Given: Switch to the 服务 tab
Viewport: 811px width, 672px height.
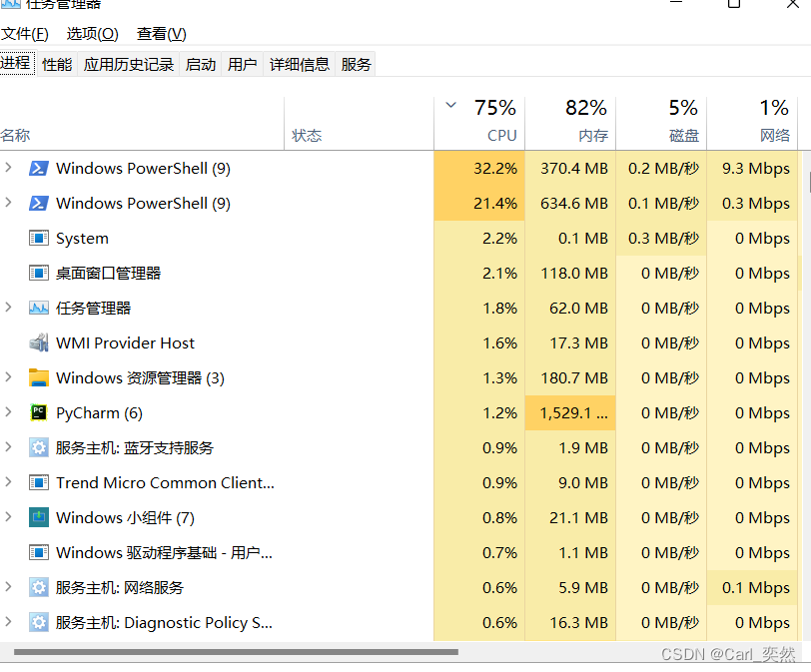Looking at the screenshot, I should [356, 65].
